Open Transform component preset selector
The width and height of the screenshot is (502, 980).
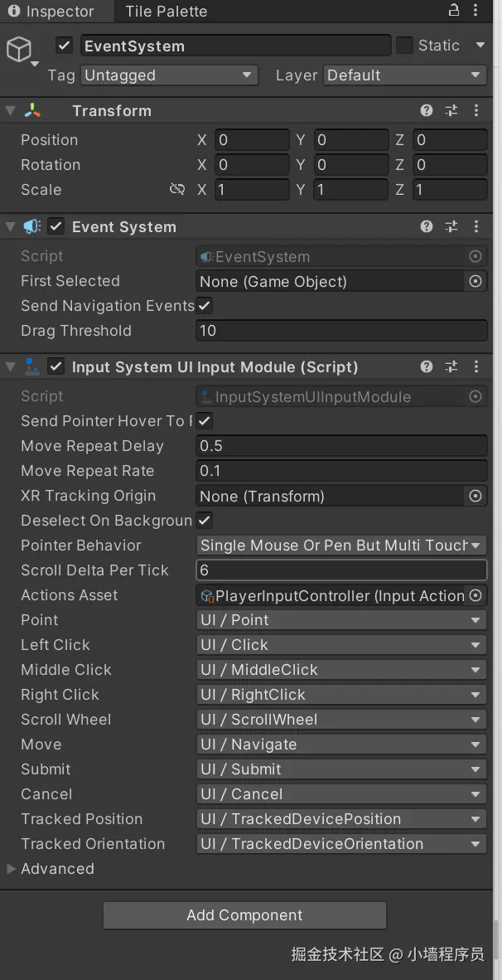click(x=451, y=110)
